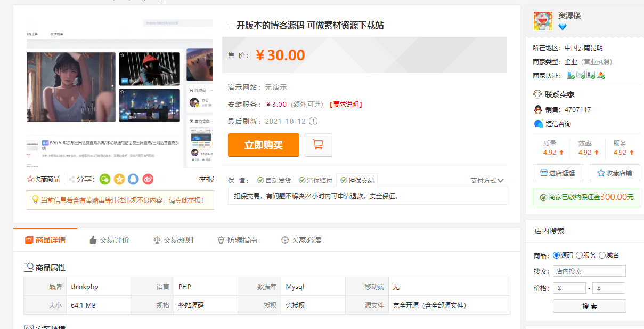644x329 pixels.
Task: Share via the yellow Qzone star icon
Action: pos(119,179)
